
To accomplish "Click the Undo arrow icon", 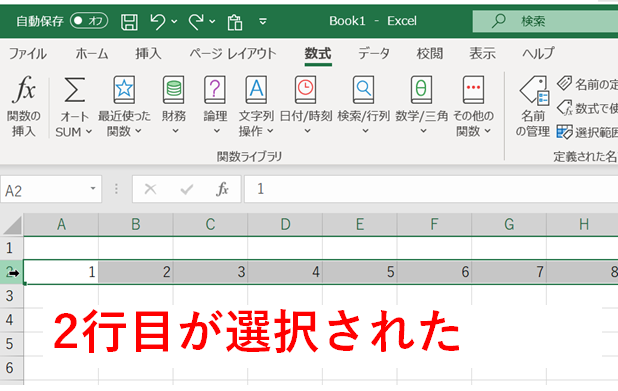I will pos(158,21).
